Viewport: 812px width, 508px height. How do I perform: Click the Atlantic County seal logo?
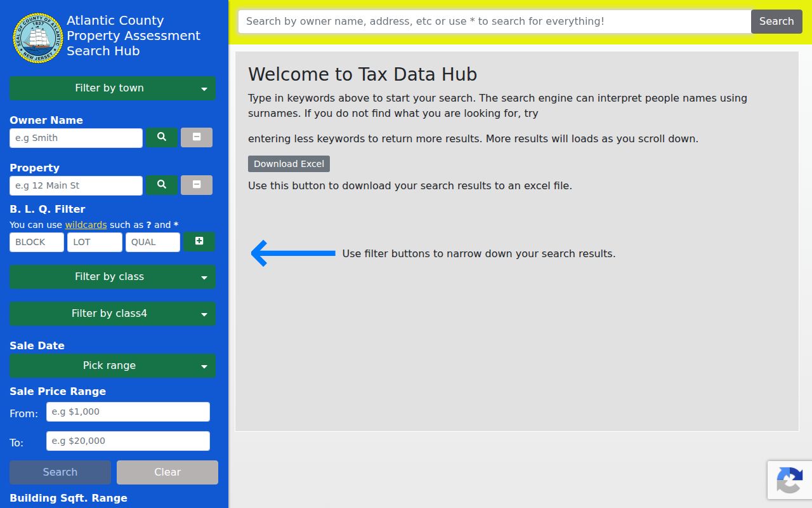(x=38, y=38)
